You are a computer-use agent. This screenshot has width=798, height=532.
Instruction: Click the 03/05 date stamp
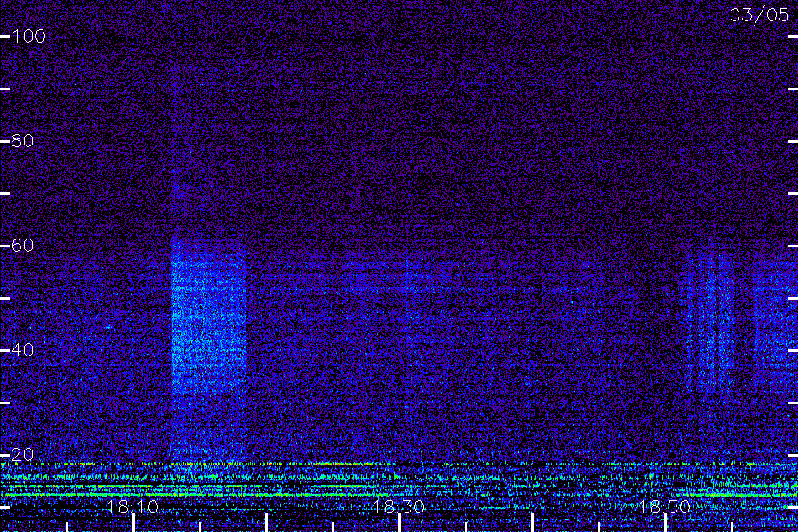[759, 15]
